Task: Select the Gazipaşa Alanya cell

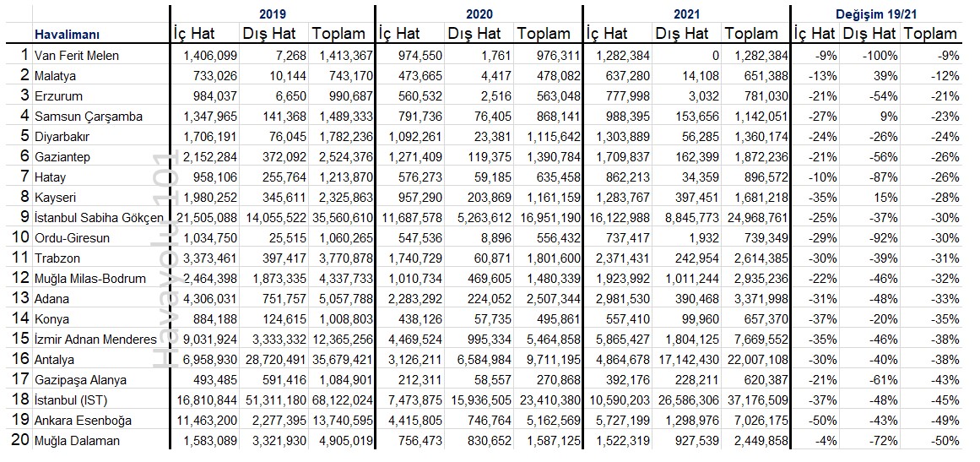Action: click(x=81, y=380)
